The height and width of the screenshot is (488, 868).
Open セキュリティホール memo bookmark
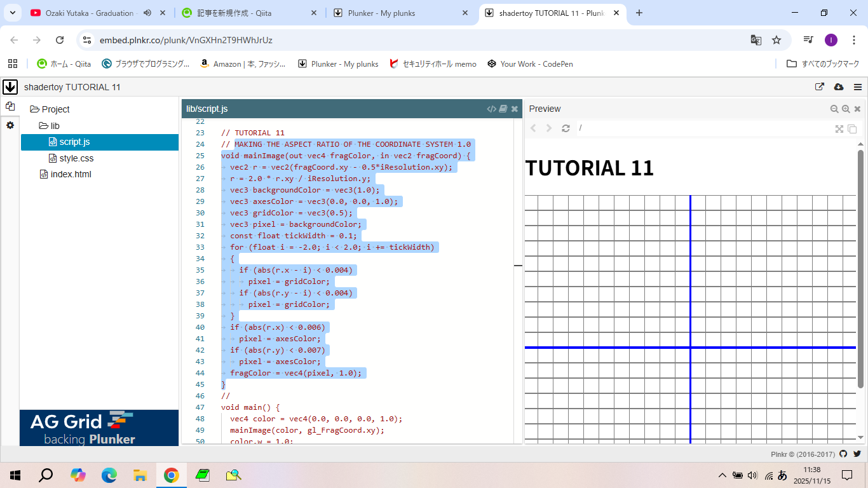(x=433, y=64)
